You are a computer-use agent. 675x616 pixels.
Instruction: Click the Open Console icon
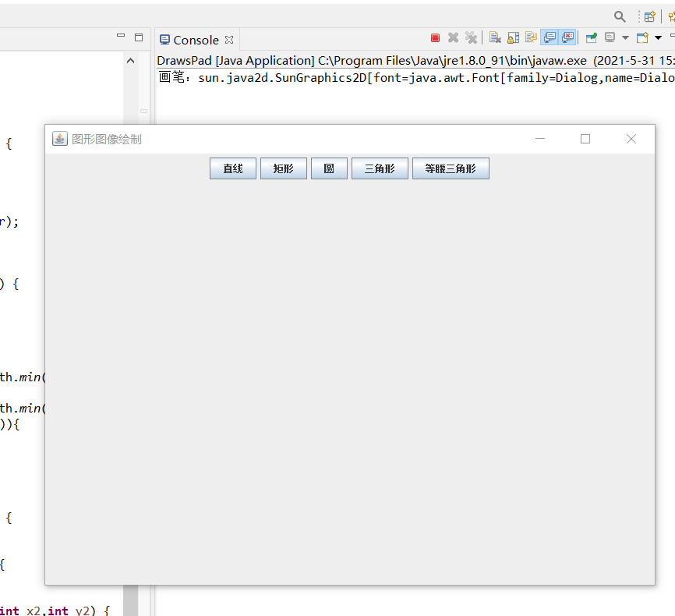[642, 38]
